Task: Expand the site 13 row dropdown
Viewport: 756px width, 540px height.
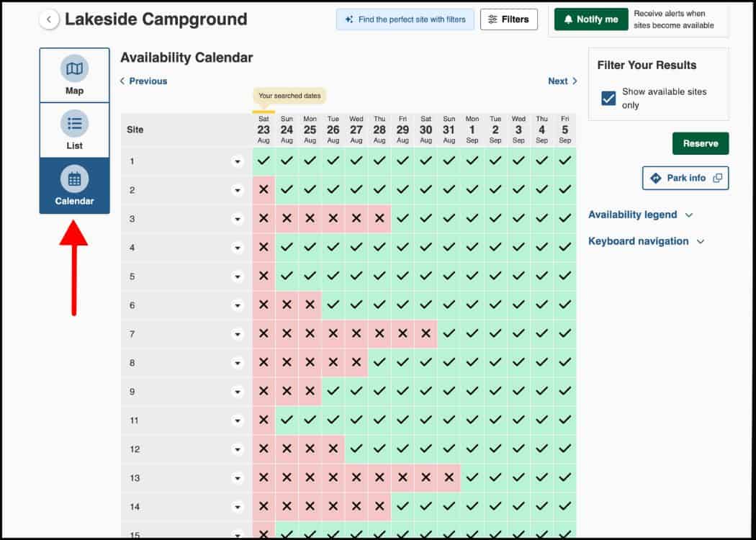Action: [x=237, y=478]
